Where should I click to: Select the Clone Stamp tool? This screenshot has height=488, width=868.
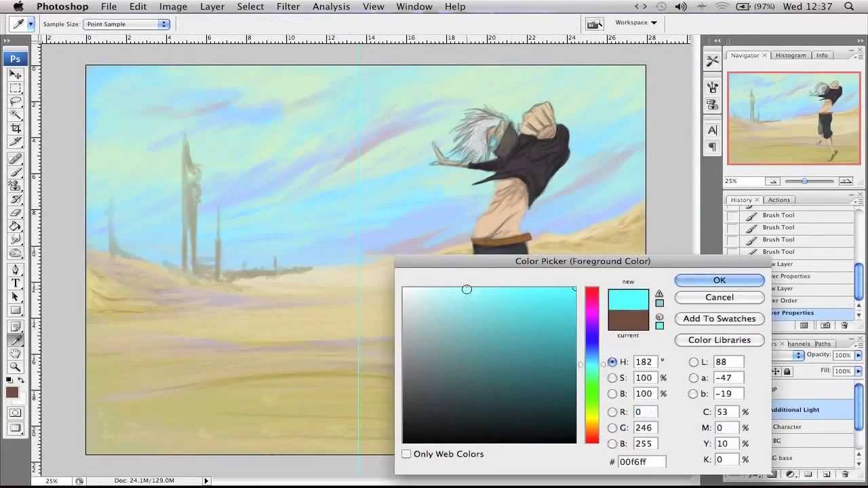[x=15, y=186]
